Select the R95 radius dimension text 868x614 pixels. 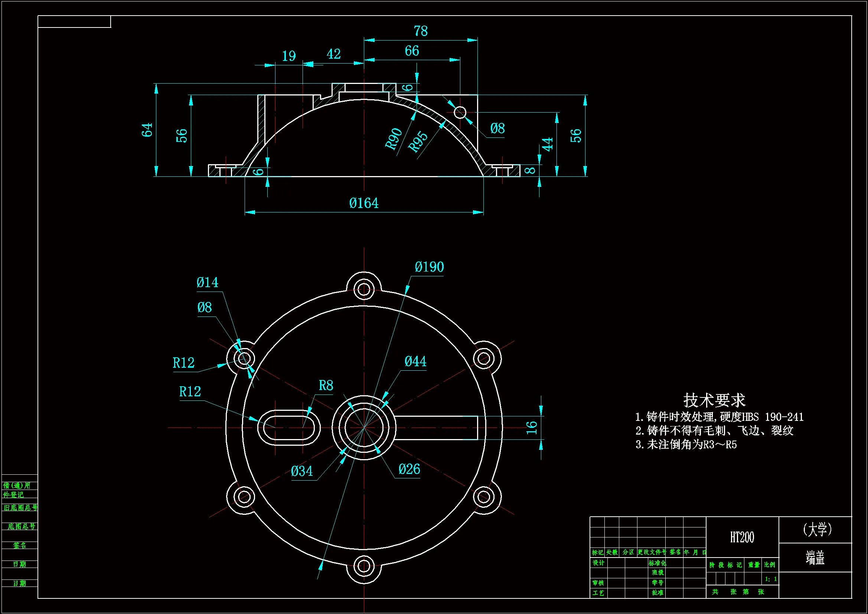[x=418, y=142]
